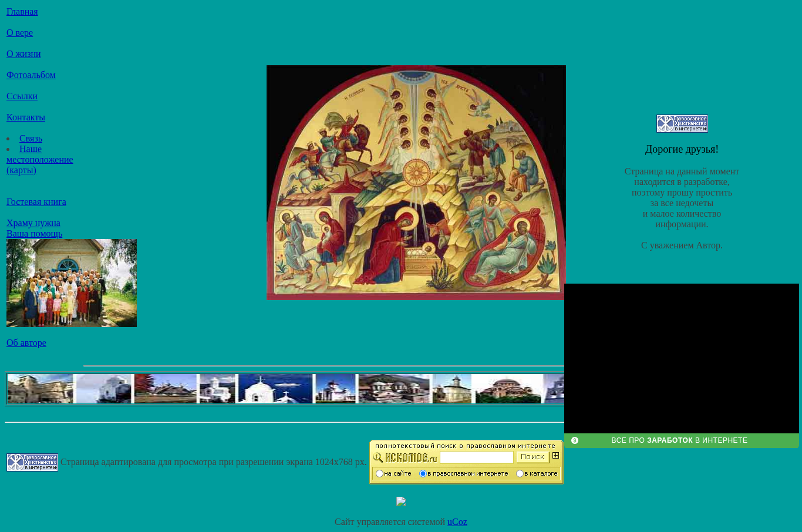Open the О вере menu link
Screen dimensions: 802x532
(x=19, y=33)
